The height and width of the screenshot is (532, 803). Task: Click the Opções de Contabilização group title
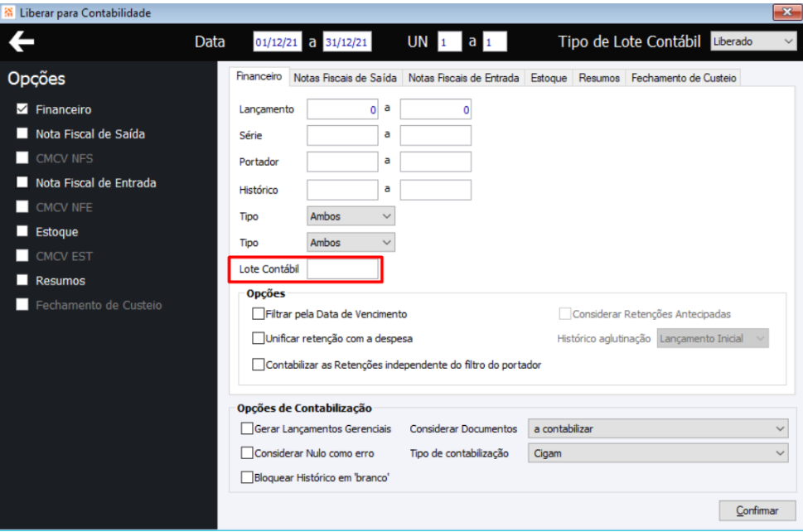[x=304, y=408]
